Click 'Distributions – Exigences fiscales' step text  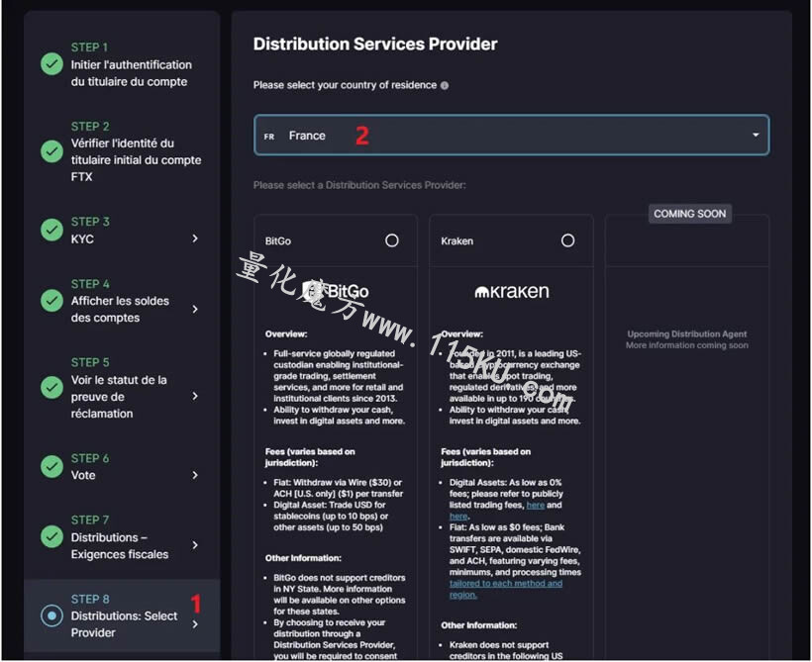tap(120, 545)
